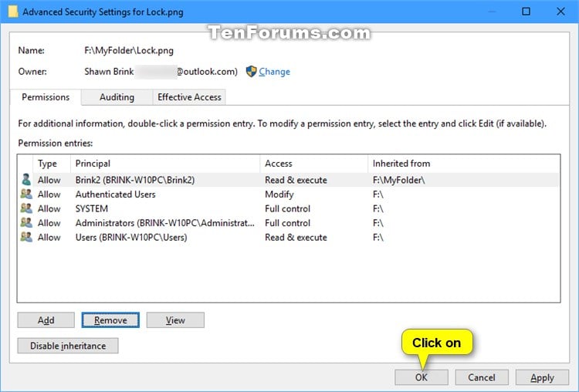Click F:\ in the Users row
The height and width of the screenshot is (392, 579).
point(378,237)
